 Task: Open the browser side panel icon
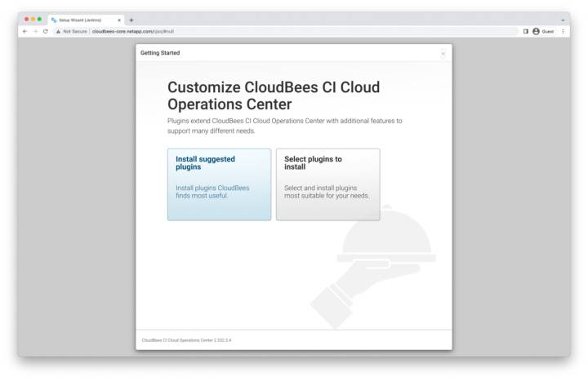(525, 31)
